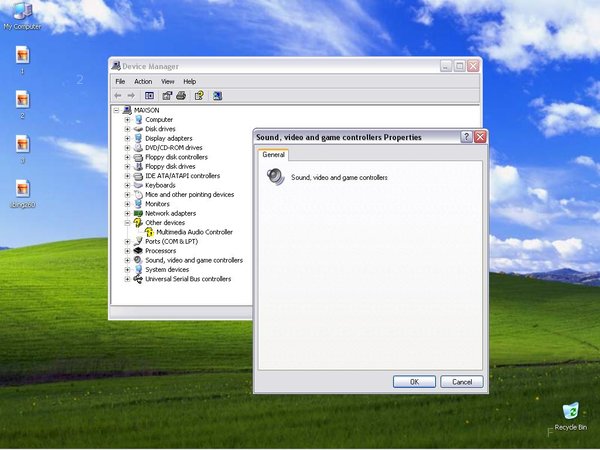600x450 pixels.
Task: Click the speaker icon in Properties dialog
Action: [276, 177]
